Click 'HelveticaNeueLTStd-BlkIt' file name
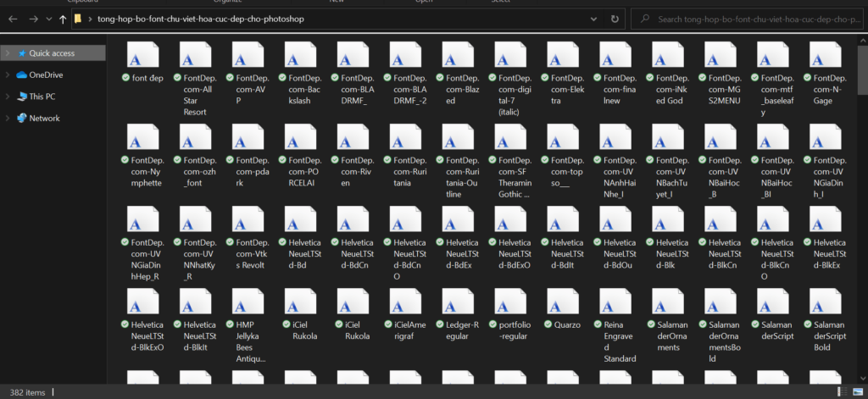Viewport: 868px width, 399px height. click(199, 336)
